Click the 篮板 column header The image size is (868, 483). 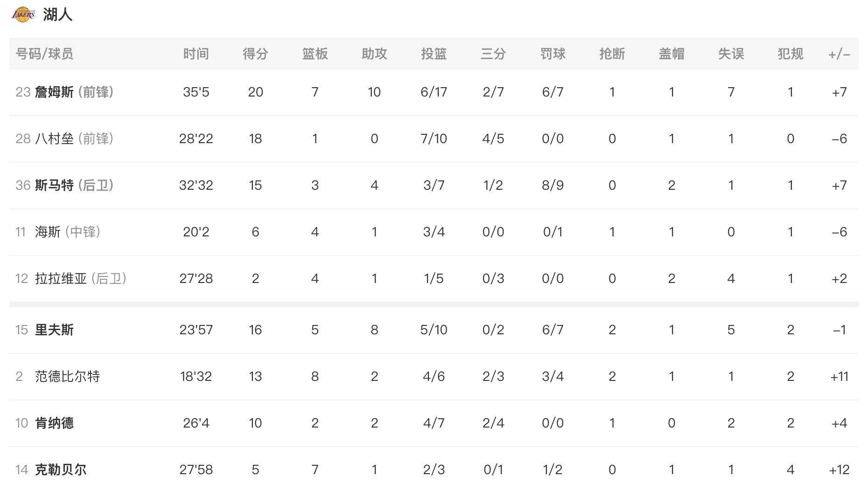coord(315,54)
